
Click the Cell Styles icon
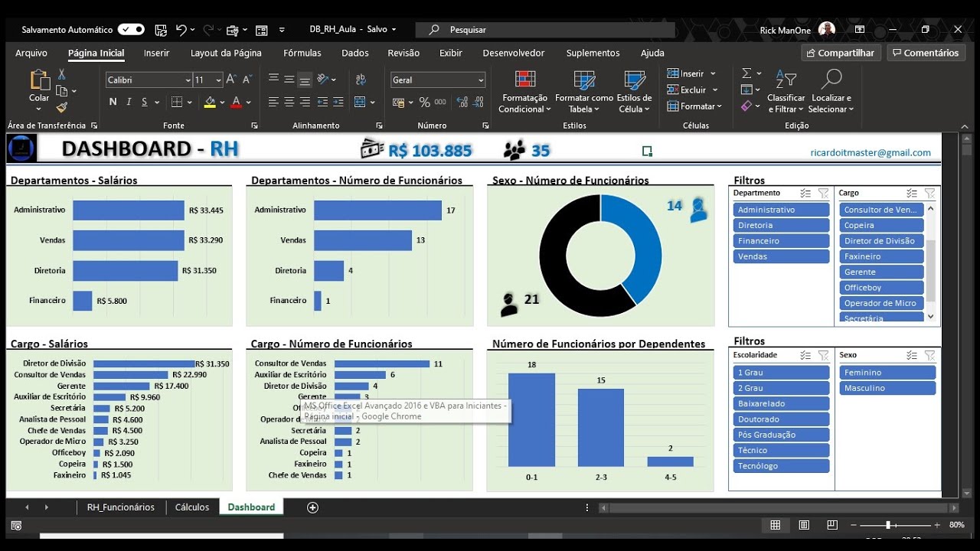[635, 80]
